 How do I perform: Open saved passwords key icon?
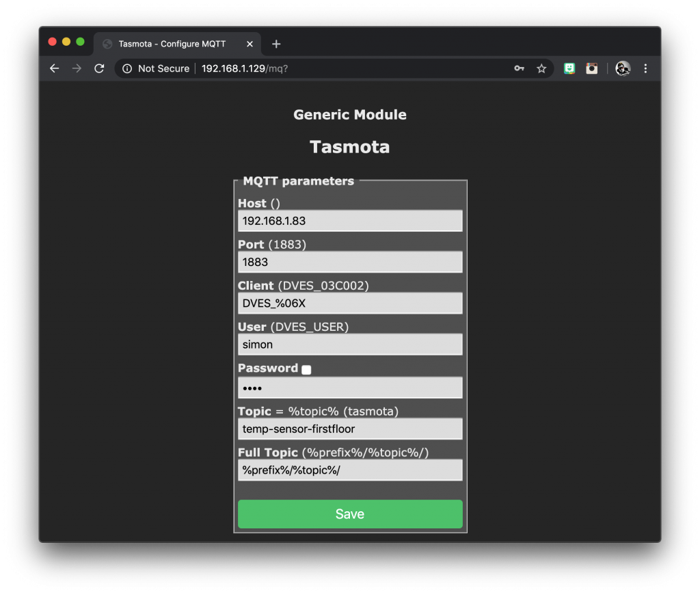tap(519, 68)
